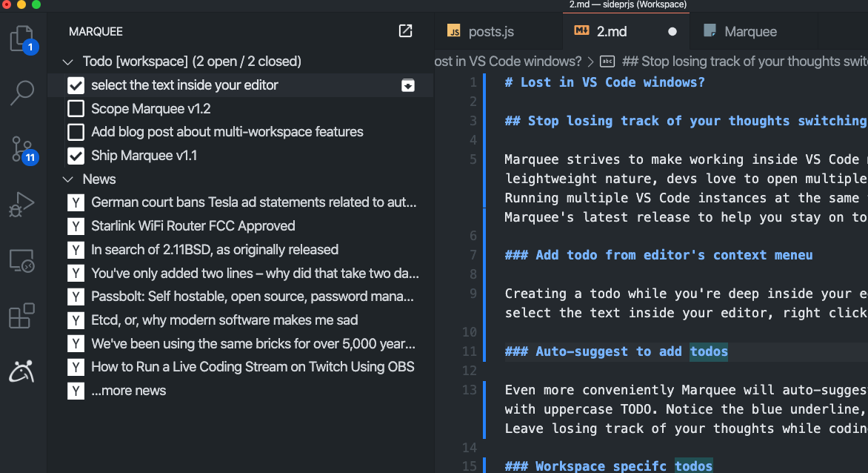Screen dimensions: 868x473
Task: Click the abc symbol icon in breadcrumb
Action: pyautogui.click(x=607, y=62)
